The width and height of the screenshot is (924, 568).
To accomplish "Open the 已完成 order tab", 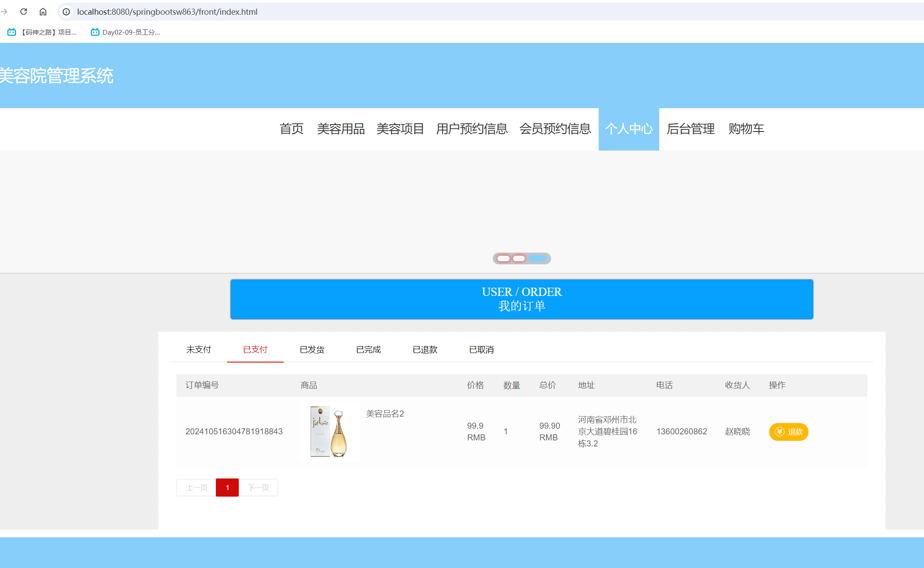I will coord(368,350).
